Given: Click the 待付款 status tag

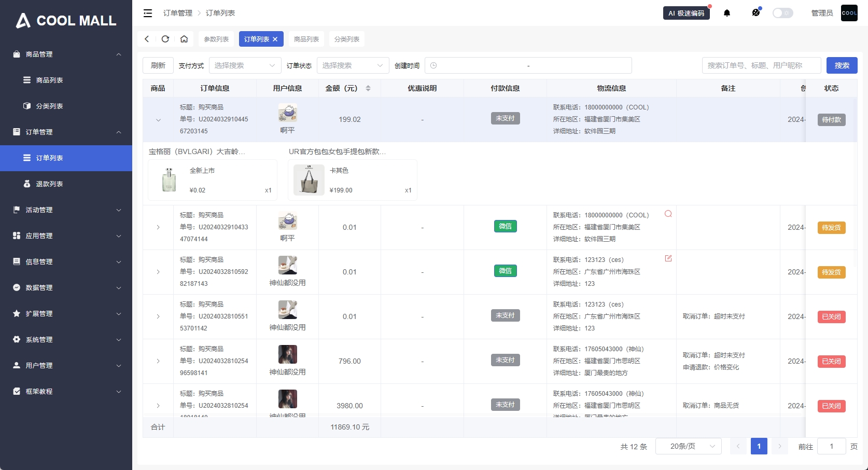Looking at the screenshot, I should pyautogui.click(x=832, y=119).
